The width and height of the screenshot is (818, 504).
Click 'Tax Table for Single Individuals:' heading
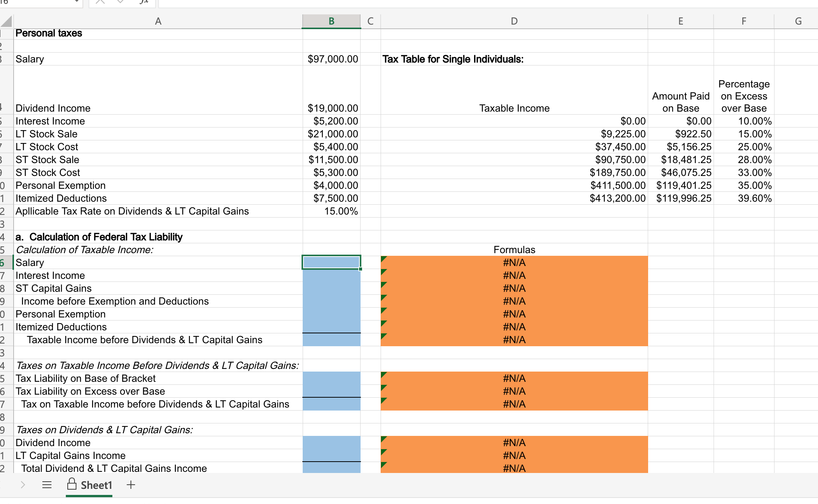pos(453,59)
